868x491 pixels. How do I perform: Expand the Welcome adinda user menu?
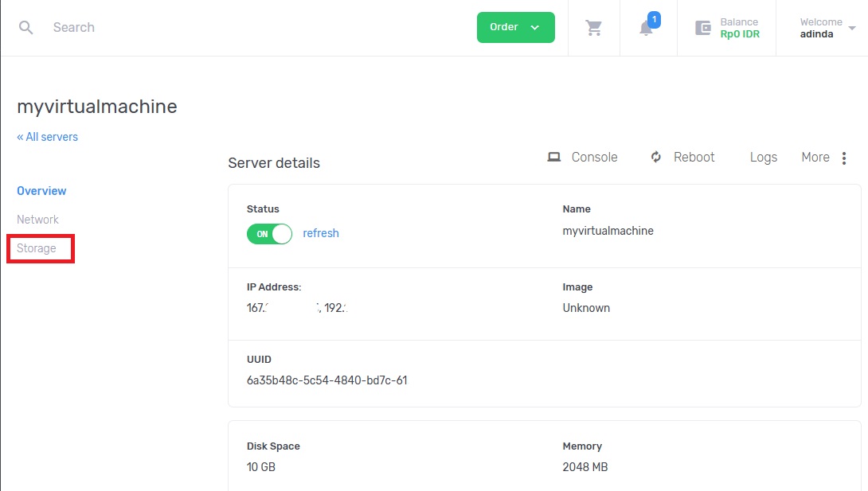[827, 28]
